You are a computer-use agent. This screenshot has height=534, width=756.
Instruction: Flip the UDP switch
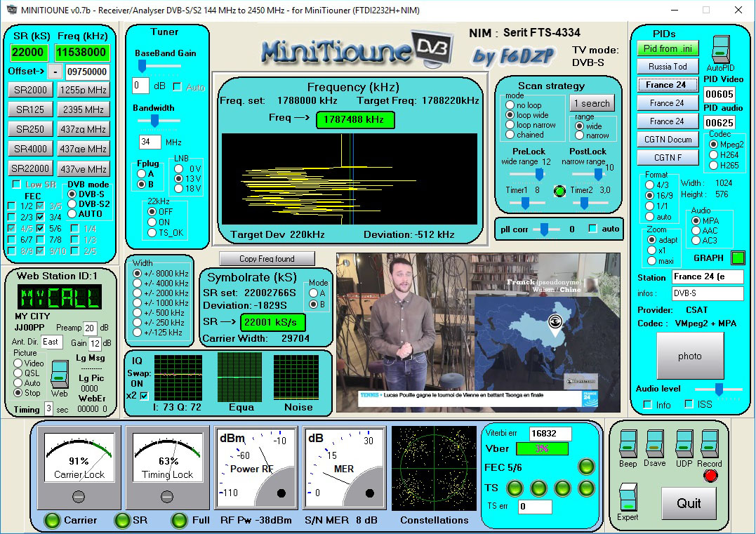click(684, 444)
